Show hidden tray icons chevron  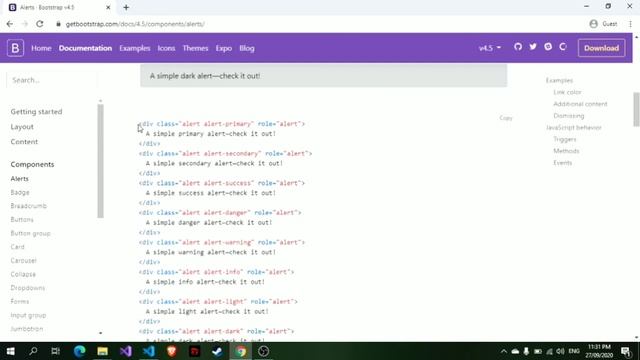[504, 351]
